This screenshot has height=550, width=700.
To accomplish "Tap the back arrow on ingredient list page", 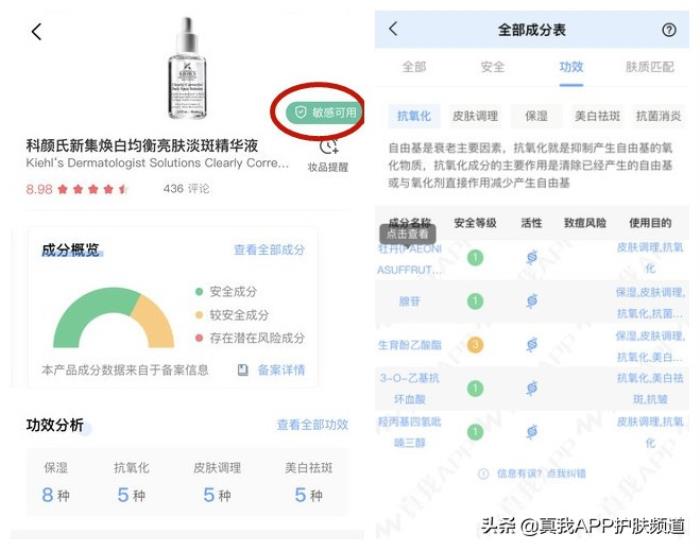I will coord(393,29).
